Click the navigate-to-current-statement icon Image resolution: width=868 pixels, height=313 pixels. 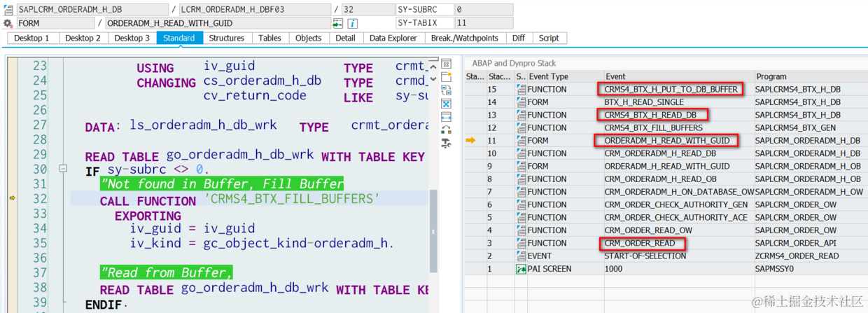pos(338,23)
